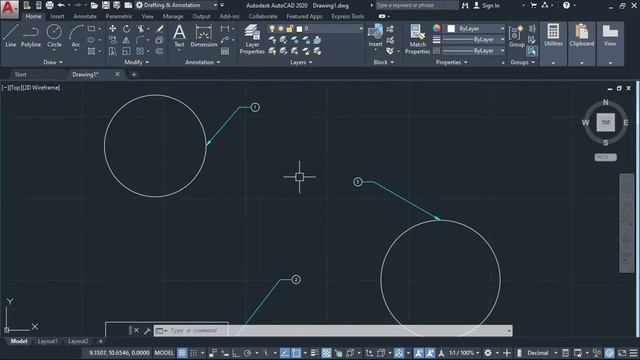640x360 pixels.
Task: Open the Decimal units dropdown
Action: point(542,353)
